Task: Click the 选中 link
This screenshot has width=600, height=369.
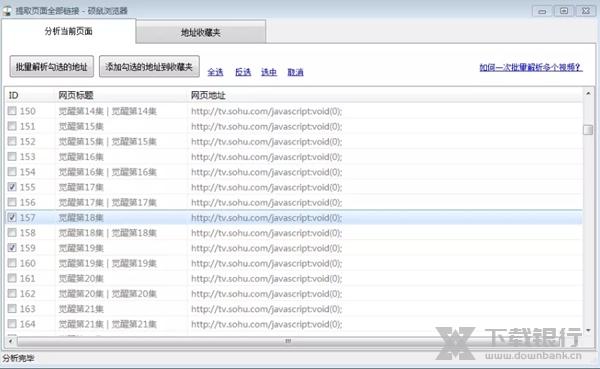Action: tap(269, 72)
